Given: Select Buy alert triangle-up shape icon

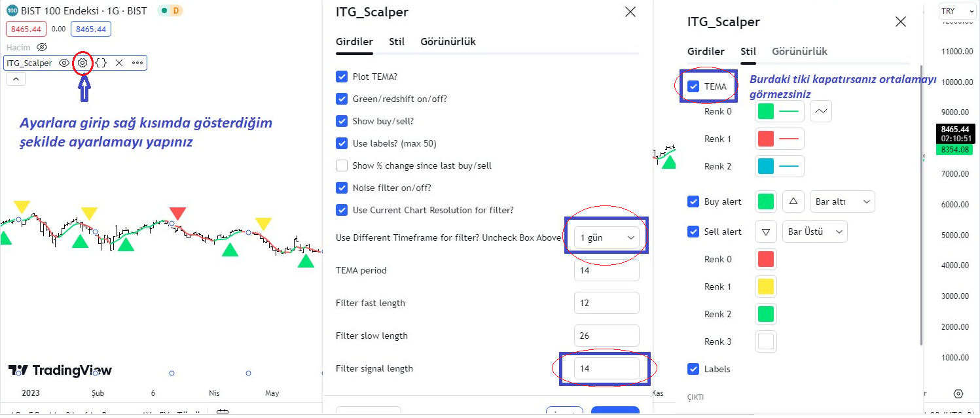Looking at the screenshot, I should click(x=793, y=201).
